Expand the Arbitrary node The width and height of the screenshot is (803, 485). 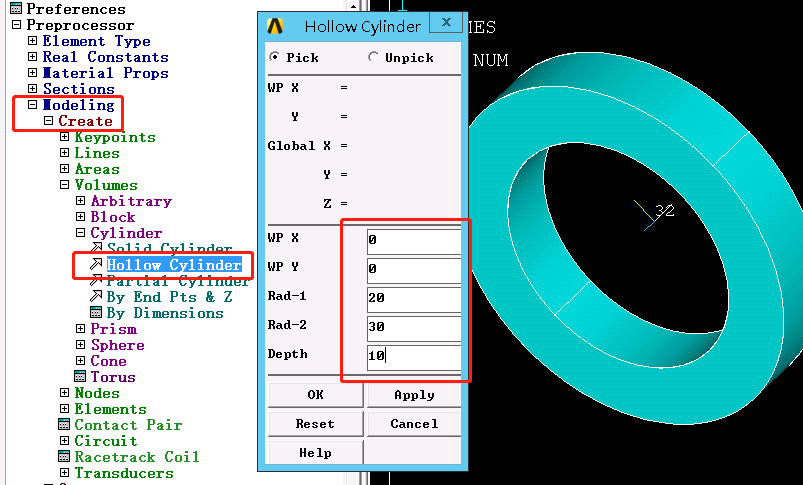tap(80, 201)
